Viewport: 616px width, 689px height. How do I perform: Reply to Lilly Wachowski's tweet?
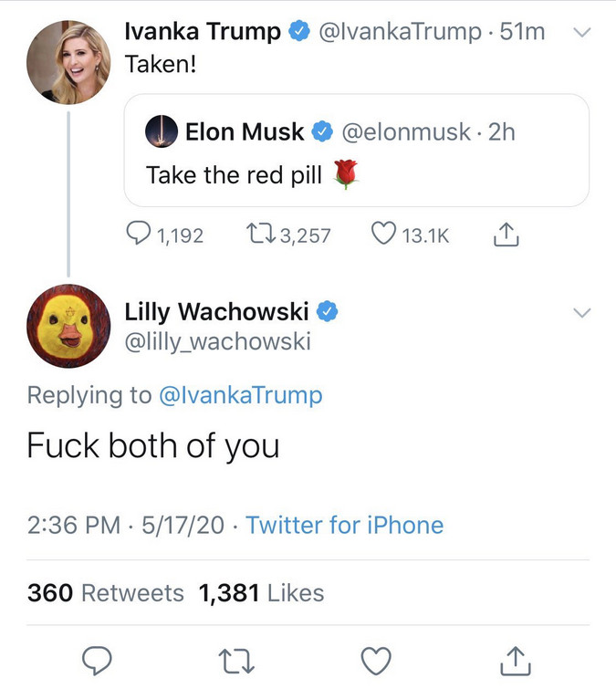click(97, 658)
